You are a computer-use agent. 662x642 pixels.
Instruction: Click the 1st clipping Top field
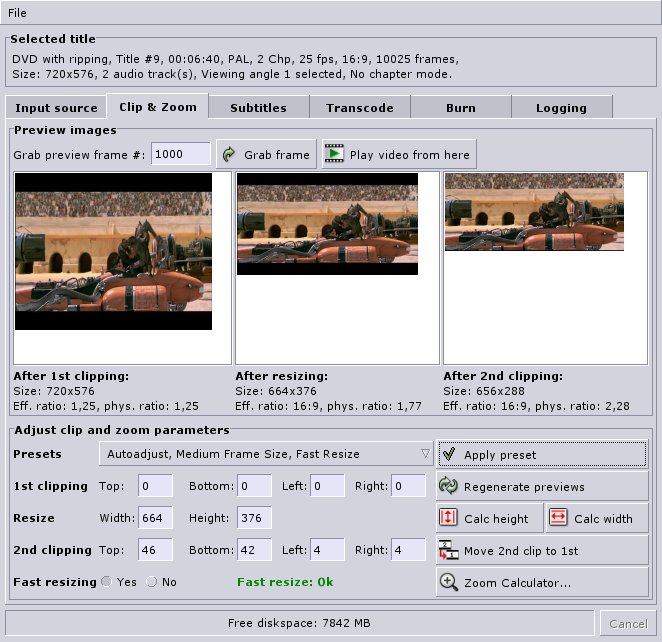point(155,486)
